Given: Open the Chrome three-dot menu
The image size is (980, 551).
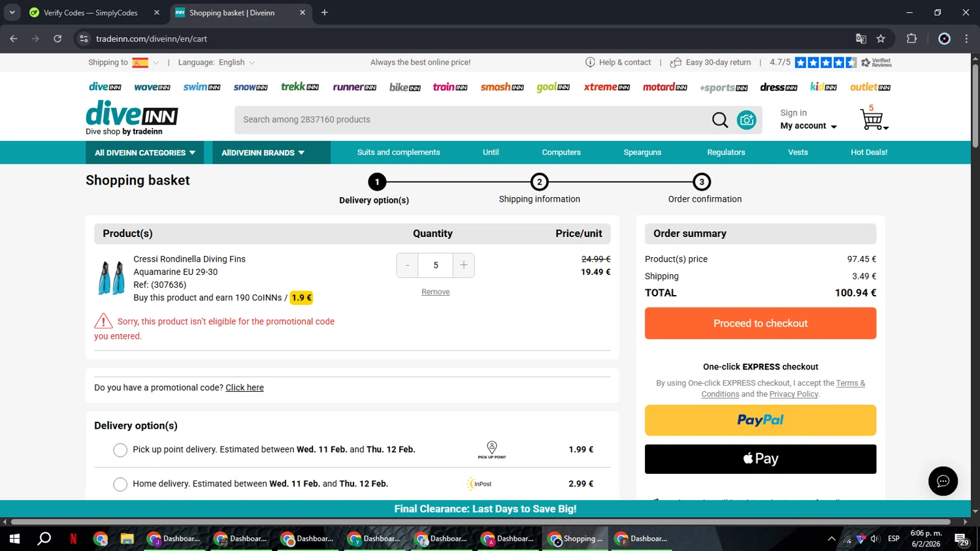Looking at the screenshot, I should click(x=967, y=39).
